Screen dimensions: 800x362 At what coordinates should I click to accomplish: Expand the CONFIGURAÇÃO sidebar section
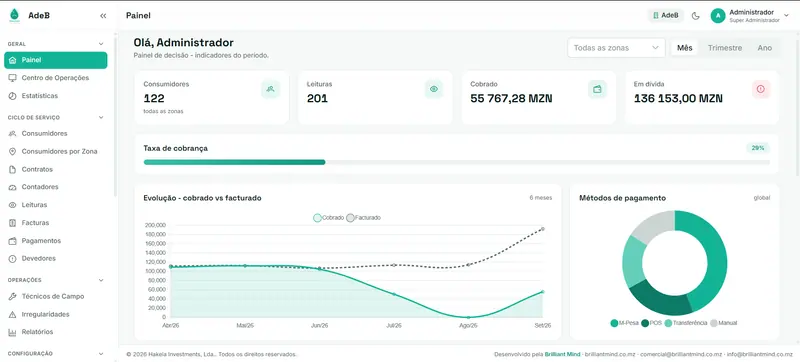click(x=101, y=354)
